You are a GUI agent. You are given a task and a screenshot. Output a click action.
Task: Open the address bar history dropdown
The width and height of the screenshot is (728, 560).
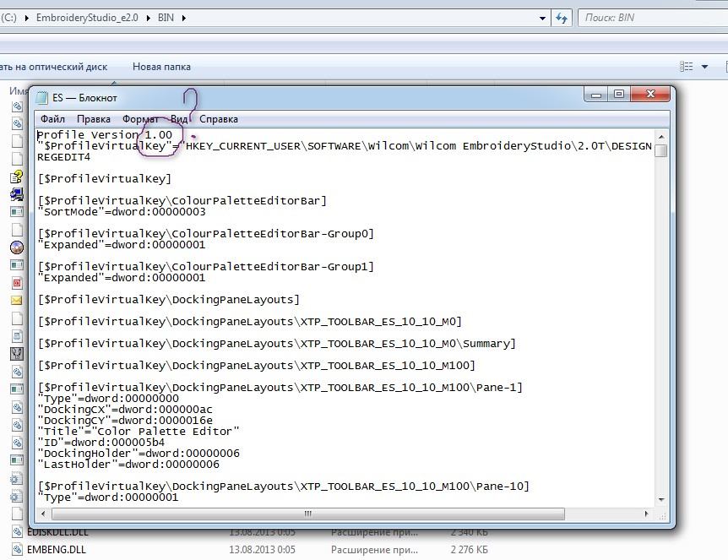542,18
